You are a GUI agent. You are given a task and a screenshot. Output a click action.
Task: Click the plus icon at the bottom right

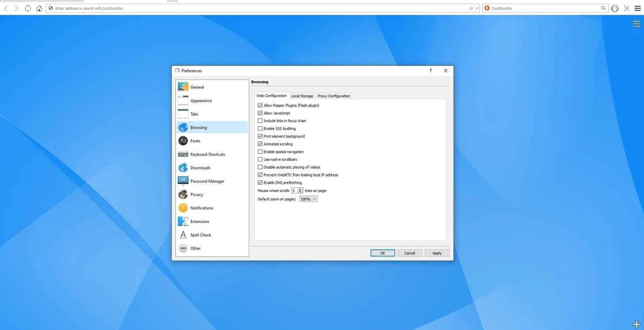point(637,324)
